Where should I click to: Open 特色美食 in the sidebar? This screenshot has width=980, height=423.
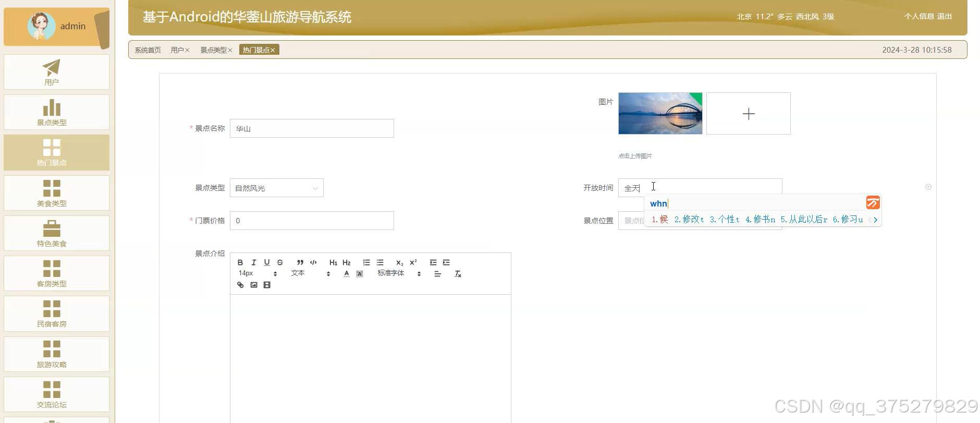coord(56,233)
